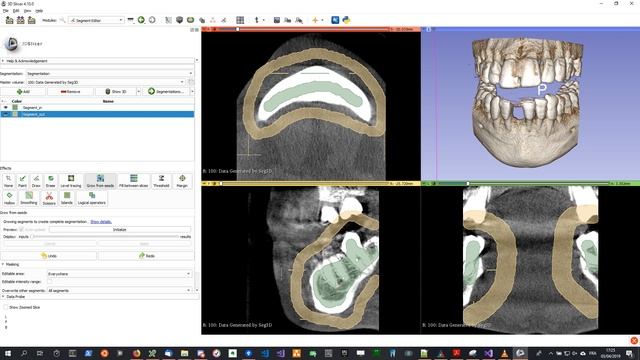Select the Draw effect tool
This screenshot has width=640, height=360.
coord(36,181)
